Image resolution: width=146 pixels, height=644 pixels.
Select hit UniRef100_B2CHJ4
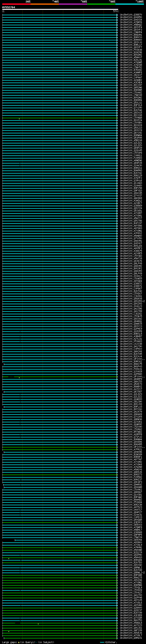point(131,357)
